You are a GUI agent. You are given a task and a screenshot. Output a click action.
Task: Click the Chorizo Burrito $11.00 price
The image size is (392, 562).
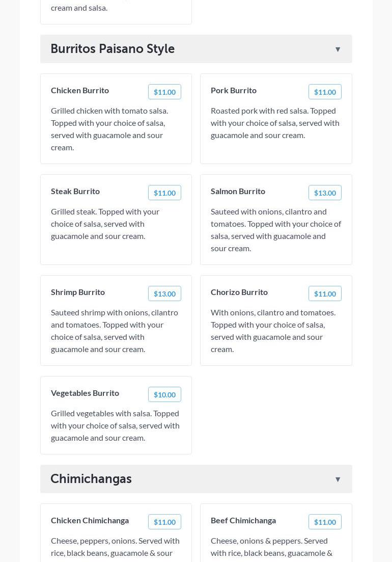pos(325,293)
